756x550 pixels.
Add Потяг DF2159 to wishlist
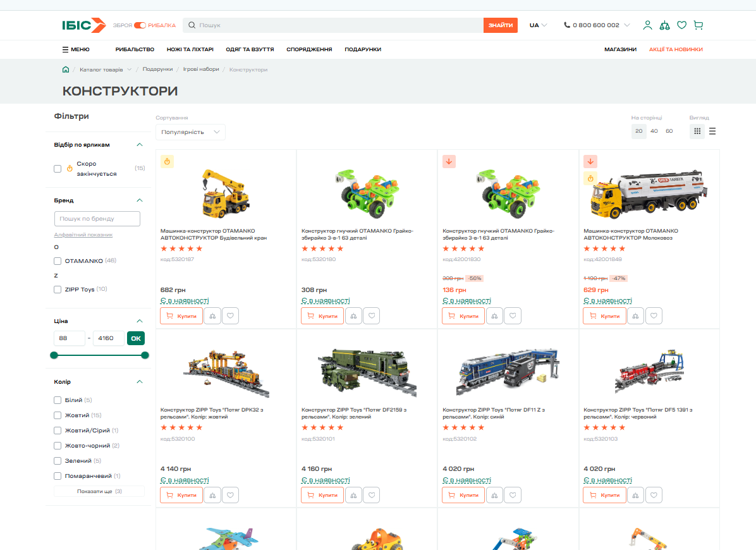372,495
